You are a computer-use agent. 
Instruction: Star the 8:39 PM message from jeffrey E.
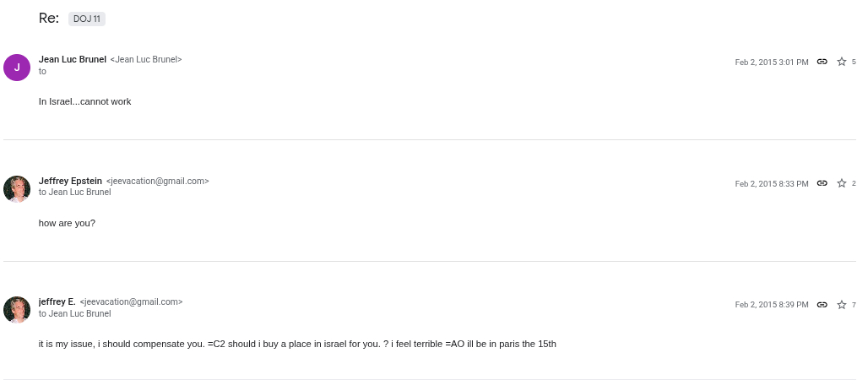[841, 305]
